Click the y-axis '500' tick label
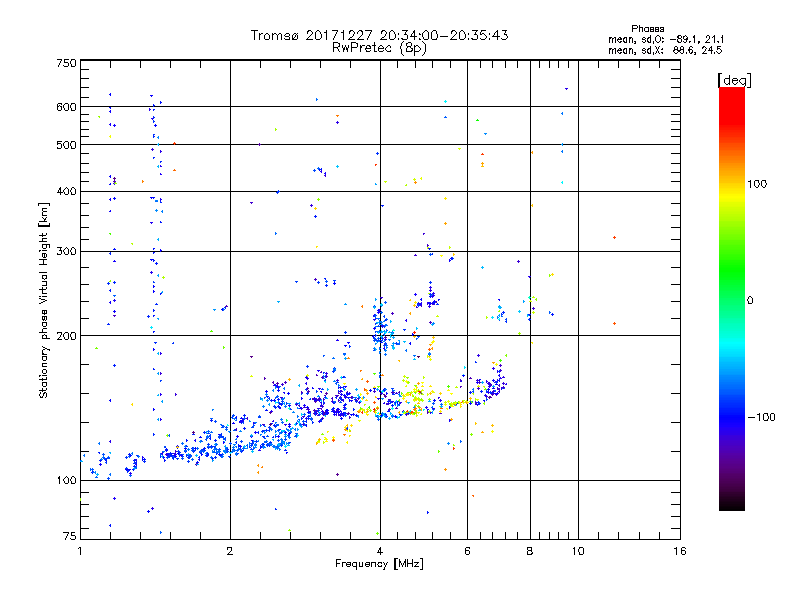Image resolution: width=800 pixels, height=600 pixels. tap(66, 145)
